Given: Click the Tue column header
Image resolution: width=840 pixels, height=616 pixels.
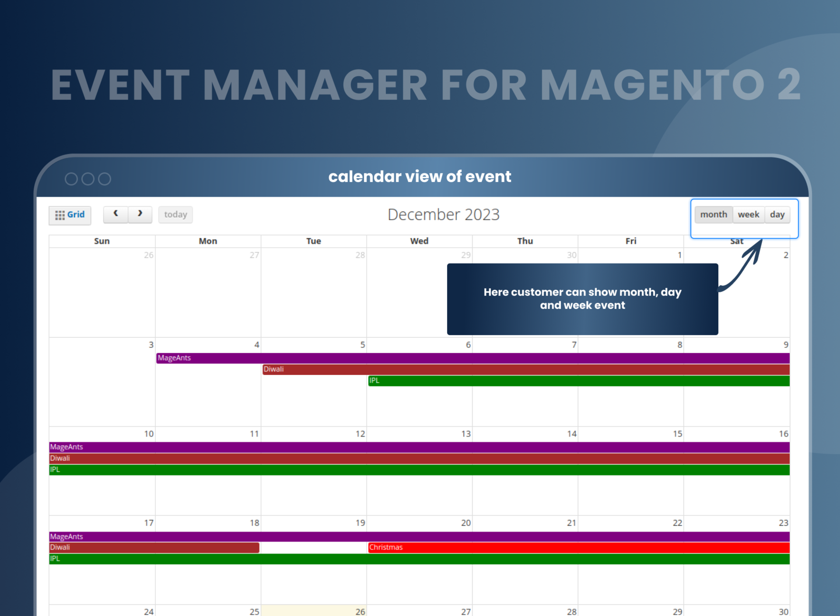Looking at the screenshot, I should (x=313, y=241).
